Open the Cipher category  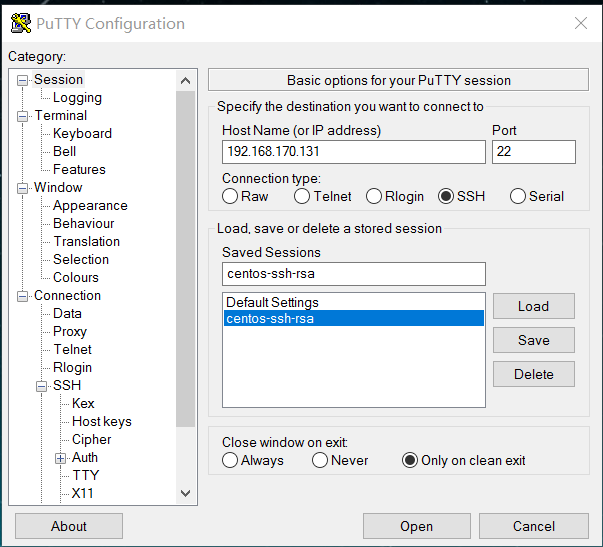tap(92, 439)
